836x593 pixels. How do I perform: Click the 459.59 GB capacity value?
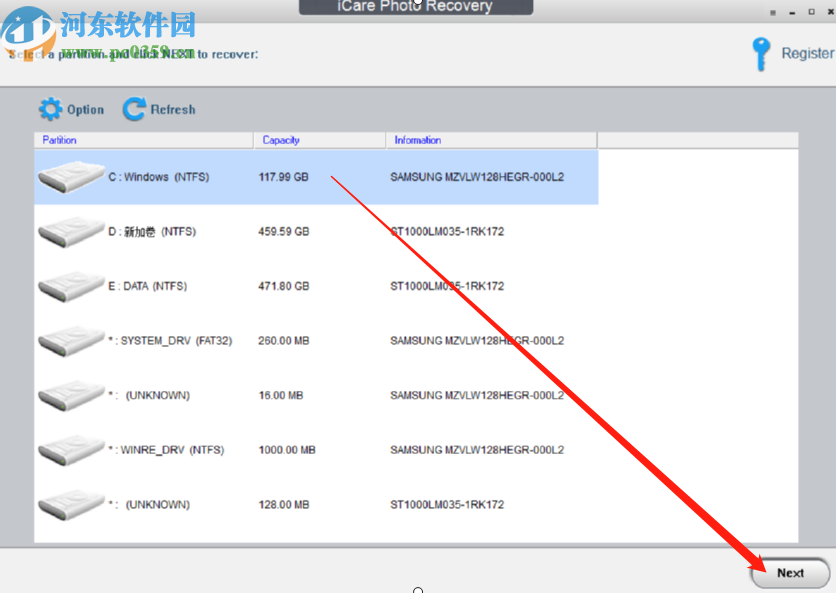[284, 232]
